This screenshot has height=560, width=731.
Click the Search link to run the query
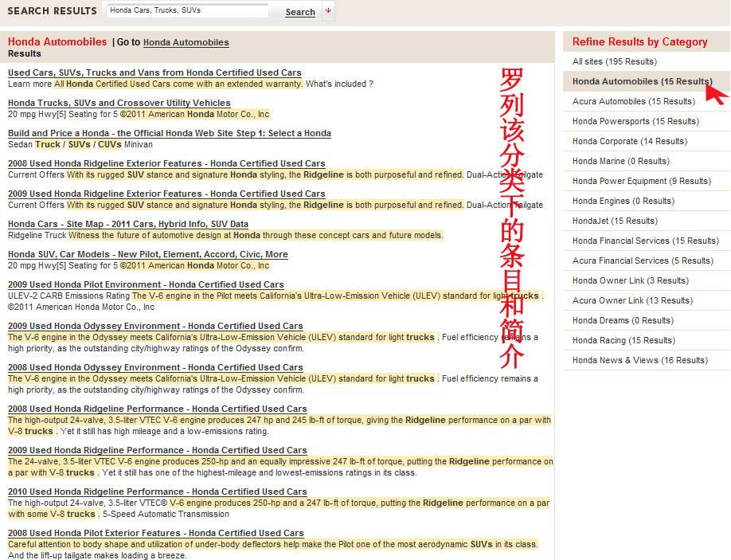299,13
